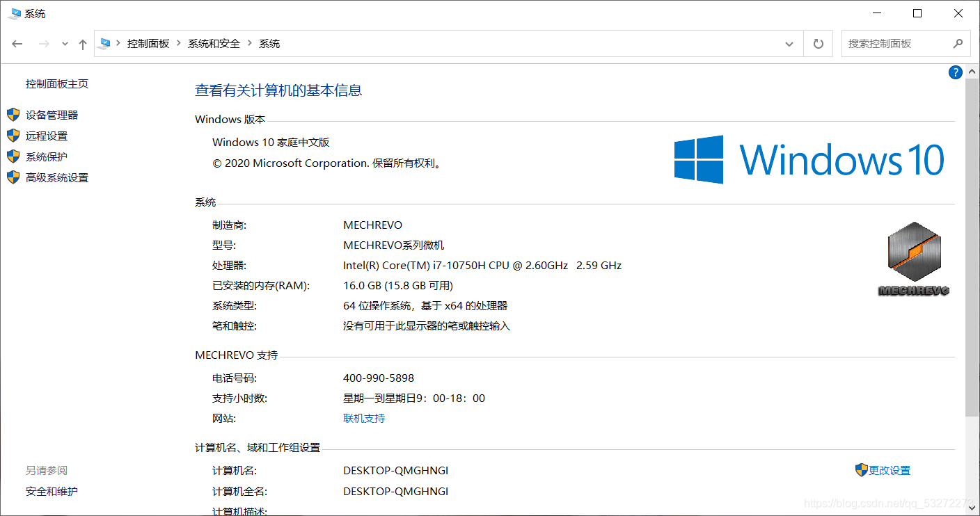Click the computer icon in the address bar

click(104, 43)
